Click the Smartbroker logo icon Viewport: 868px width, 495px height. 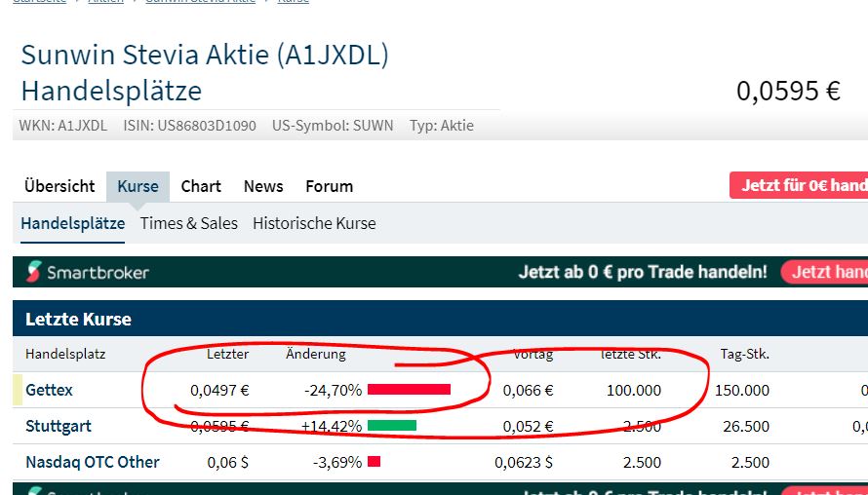[35, 272]
